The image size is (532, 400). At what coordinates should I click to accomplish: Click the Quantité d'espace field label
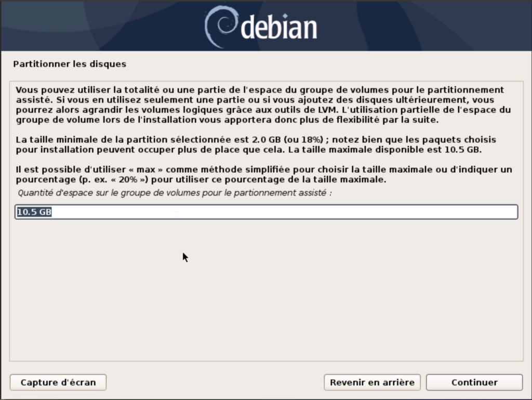[175, 193]
